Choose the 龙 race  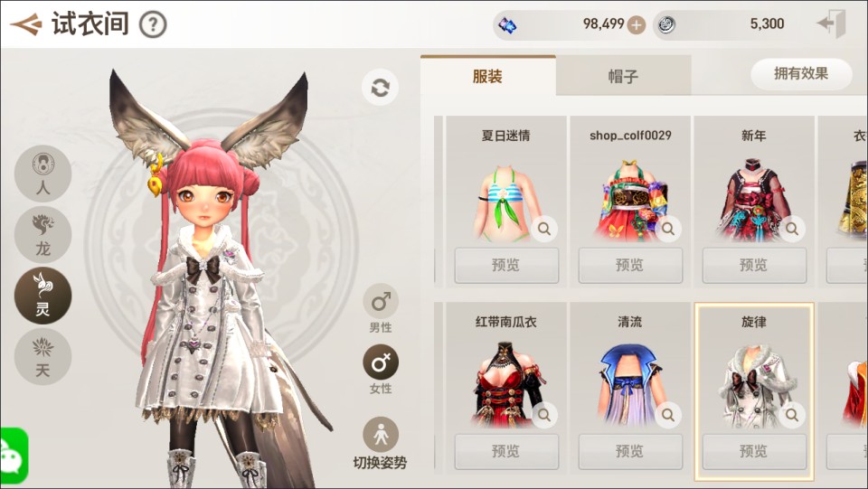coord(42,234)
